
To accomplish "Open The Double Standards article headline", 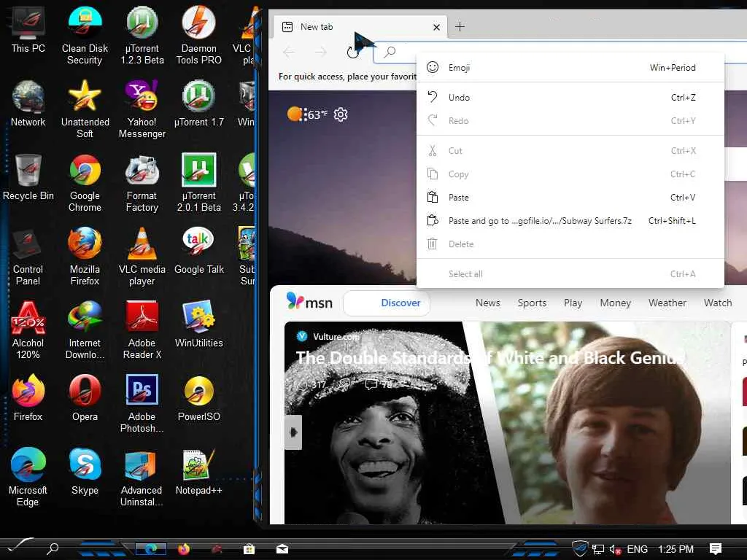I will click(490, 358).
